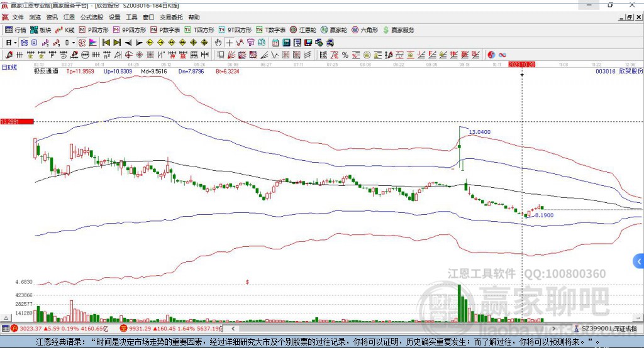Click the red 2023-10-20 date marker
This screenshot has width=644, height=348.
tap(521, 65)
